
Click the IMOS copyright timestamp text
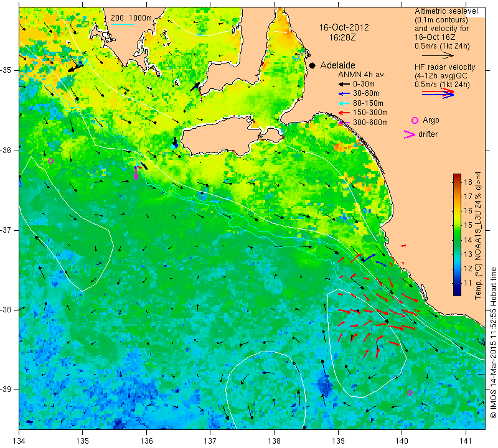(x=493, y=342)
